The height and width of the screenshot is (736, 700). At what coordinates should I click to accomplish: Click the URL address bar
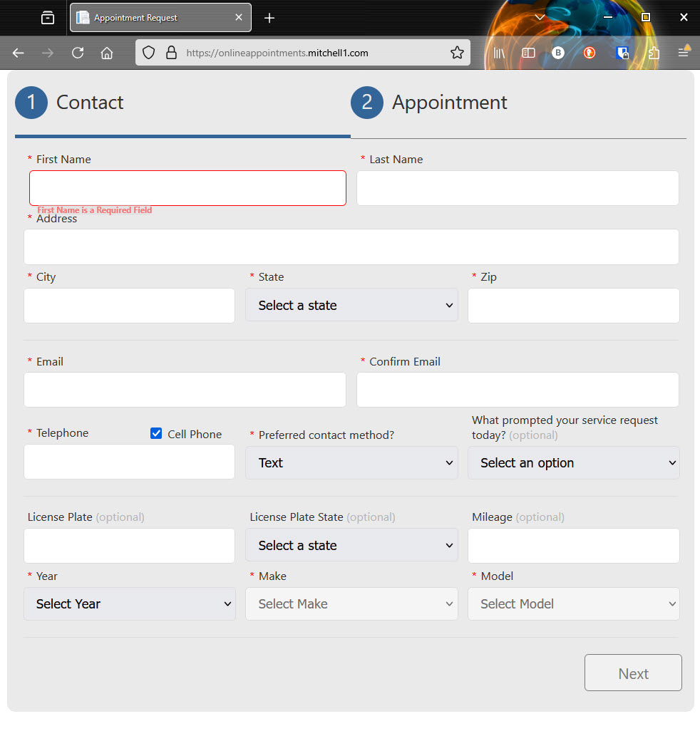(303, 53)
